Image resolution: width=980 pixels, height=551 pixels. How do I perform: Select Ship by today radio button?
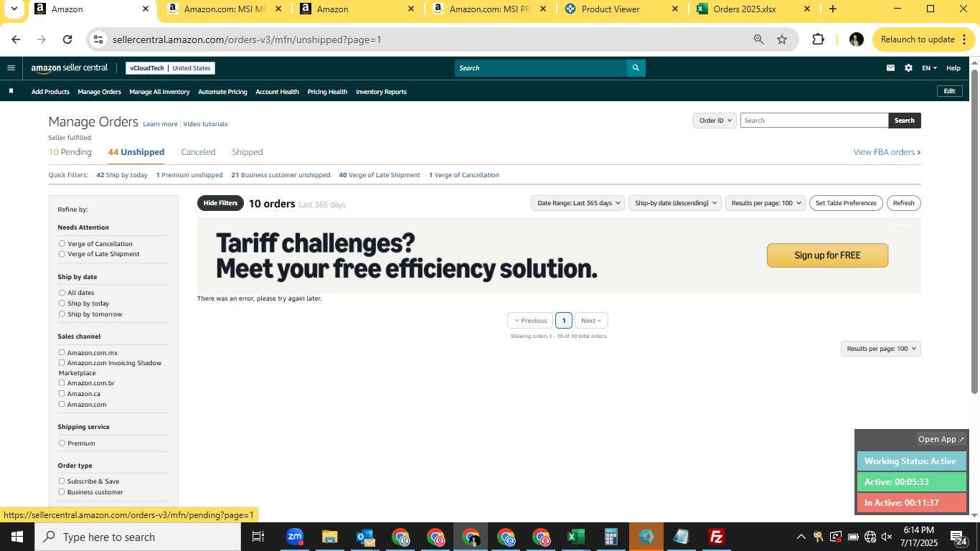(62, 303)
